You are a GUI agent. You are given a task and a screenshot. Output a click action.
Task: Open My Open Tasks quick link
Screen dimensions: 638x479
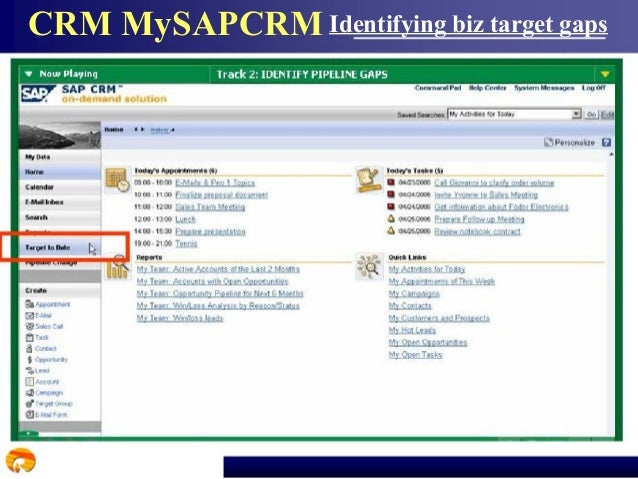[415, 354]
